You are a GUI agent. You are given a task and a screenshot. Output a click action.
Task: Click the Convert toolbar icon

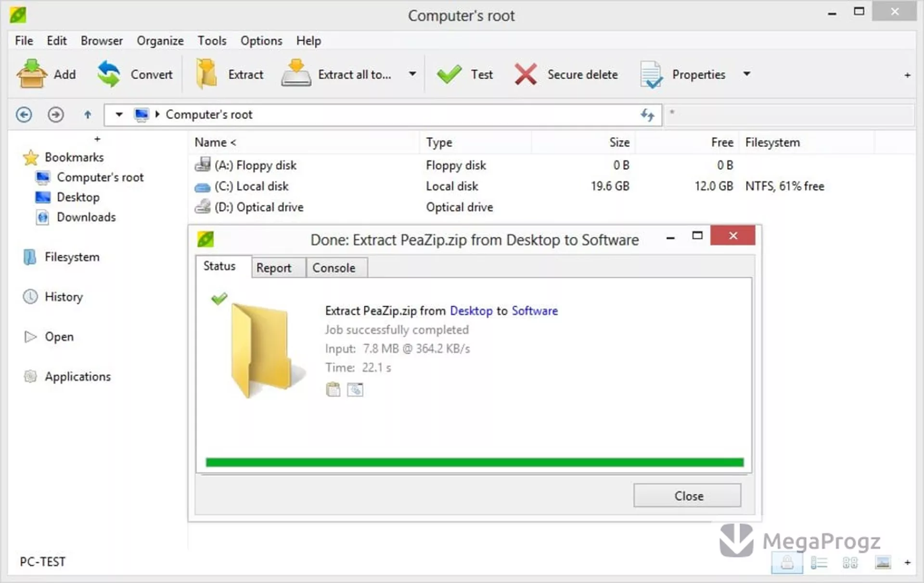[x=109, y=74]
